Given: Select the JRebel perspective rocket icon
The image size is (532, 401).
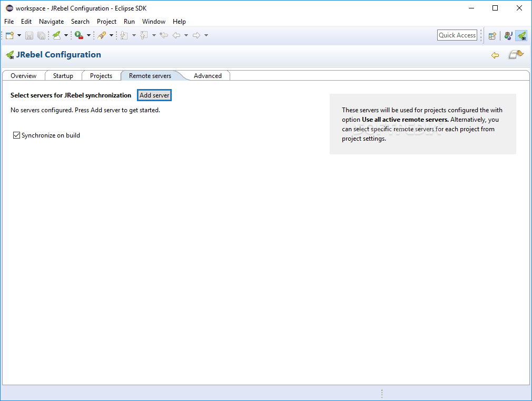Looking at the screenshot, I should click(521, 36).
